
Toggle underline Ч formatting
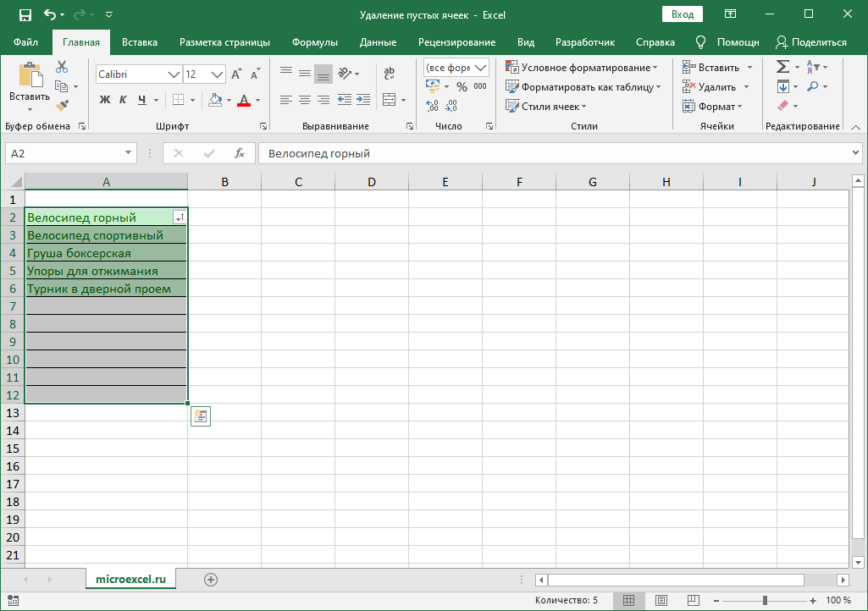142,100
